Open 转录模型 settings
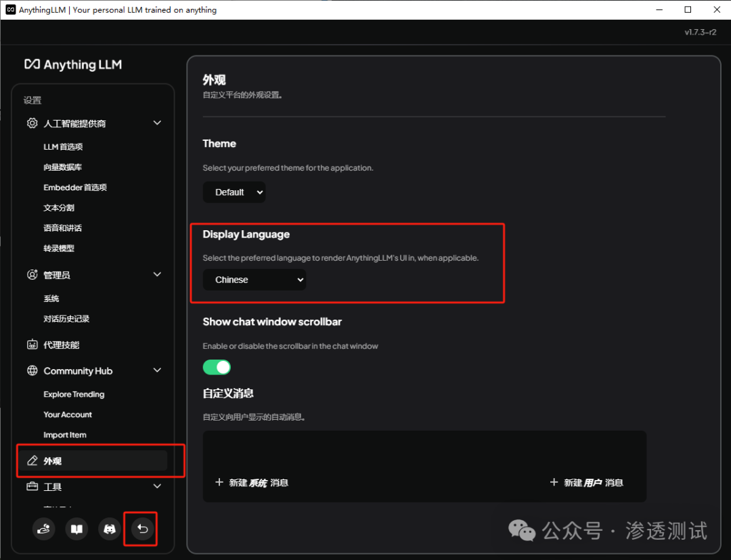Image resolution: width=731 pixels, height=560 pixels. (x=59, y=249)
